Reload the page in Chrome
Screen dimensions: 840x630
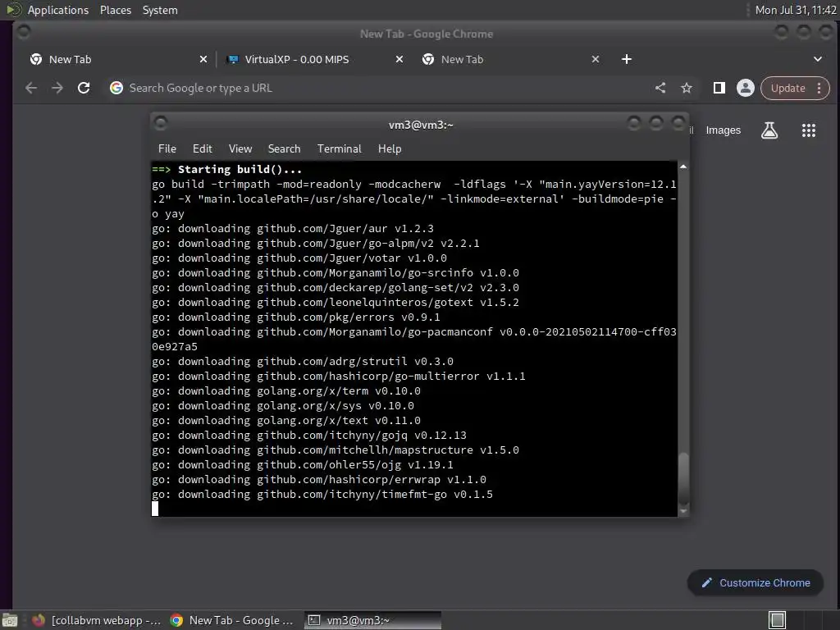tap(84, 88)
